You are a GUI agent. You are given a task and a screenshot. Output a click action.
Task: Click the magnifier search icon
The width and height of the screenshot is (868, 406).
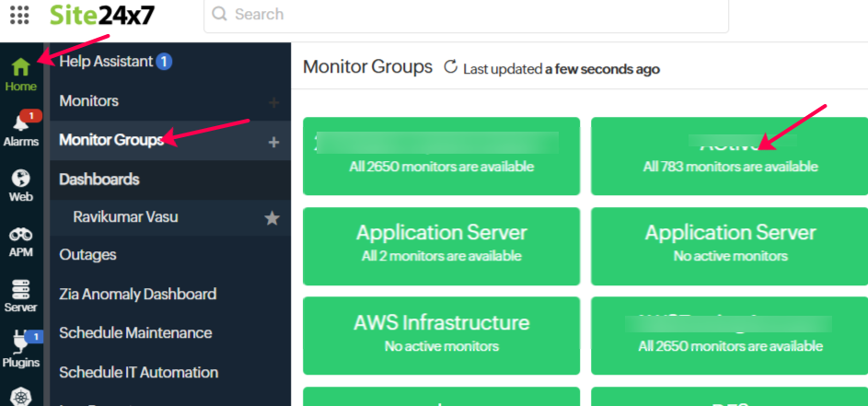click(220, 14)
